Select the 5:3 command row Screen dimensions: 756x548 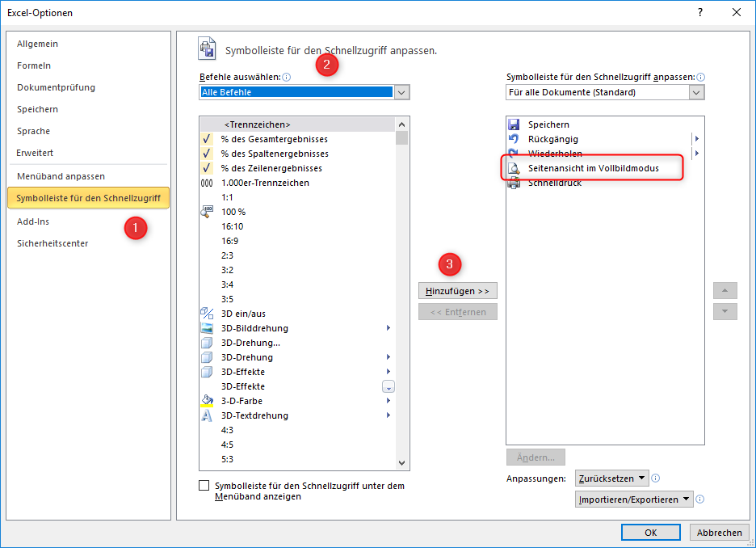tap(297, 459)
